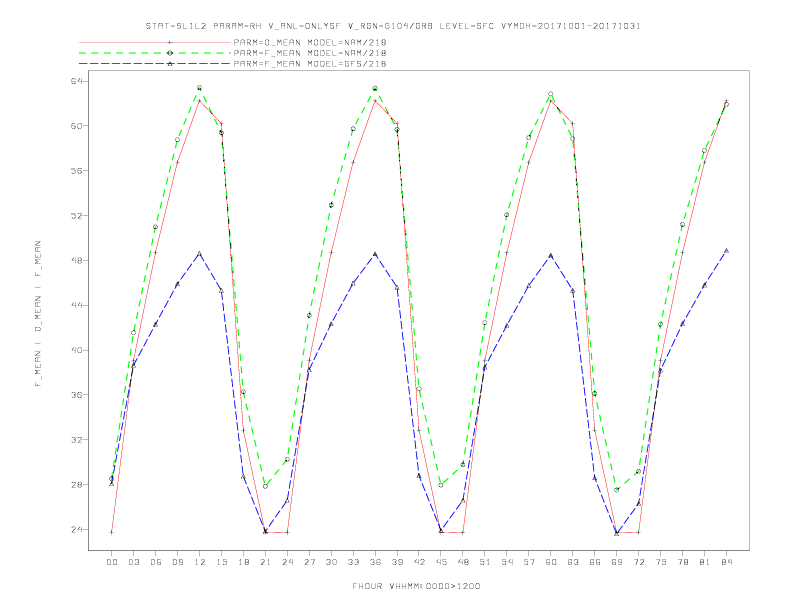The width and height of the screenshot is (792, 612).
Task: Click y-axis tick label 24
Action: [76, 530]
